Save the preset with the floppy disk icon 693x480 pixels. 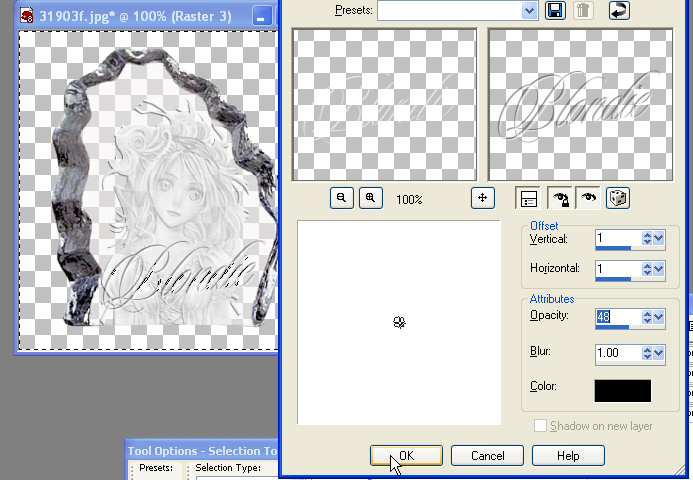pos(556,10)
